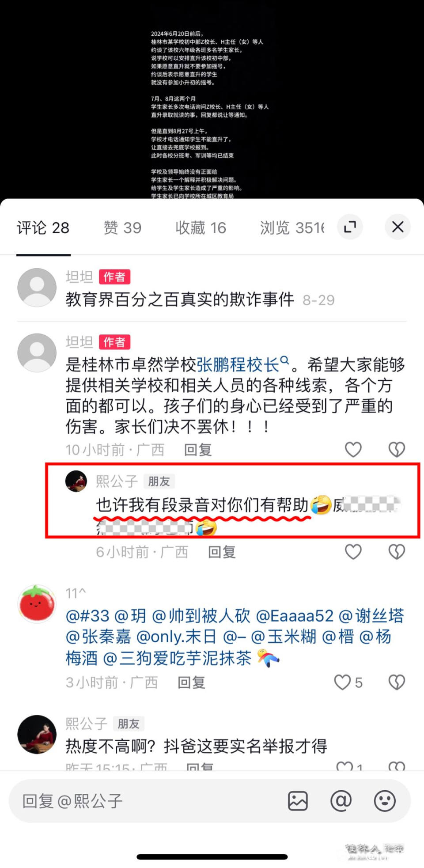Tap the @ mention icon

pyautogui.click(x=341, y=801)
